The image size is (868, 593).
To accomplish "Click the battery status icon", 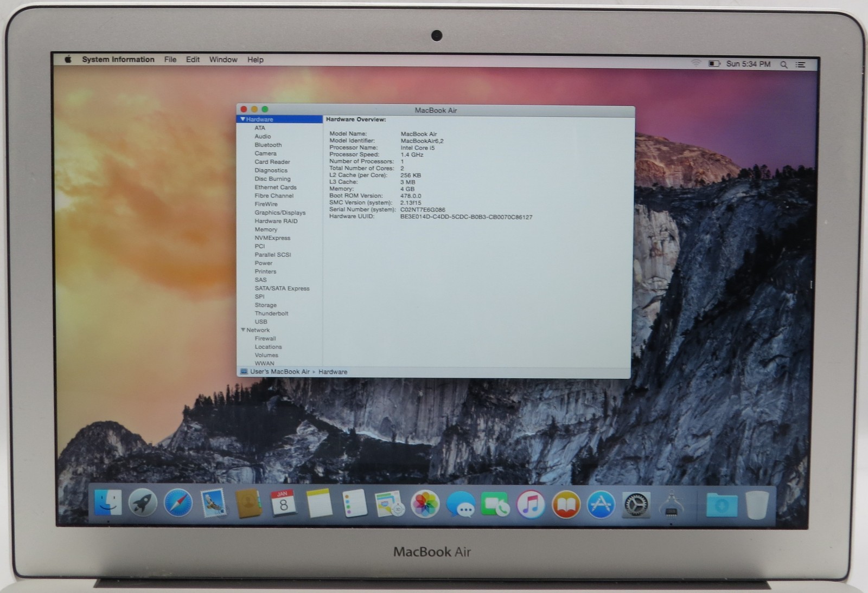I will coord(714,64).
